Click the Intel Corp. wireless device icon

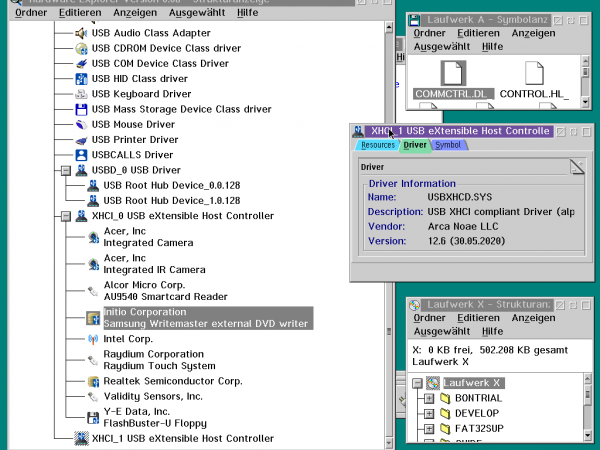pyautogui.click(x=93, y=338)
